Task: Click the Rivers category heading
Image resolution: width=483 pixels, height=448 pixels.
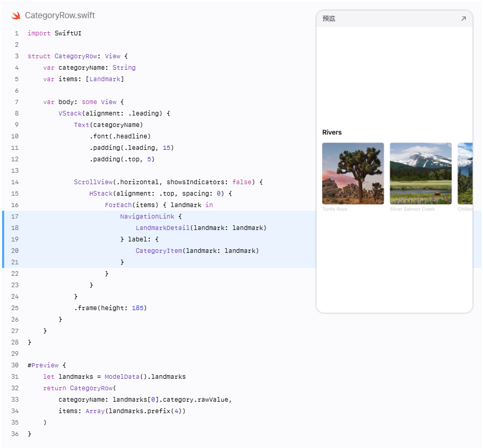Action: pos(332,132)
